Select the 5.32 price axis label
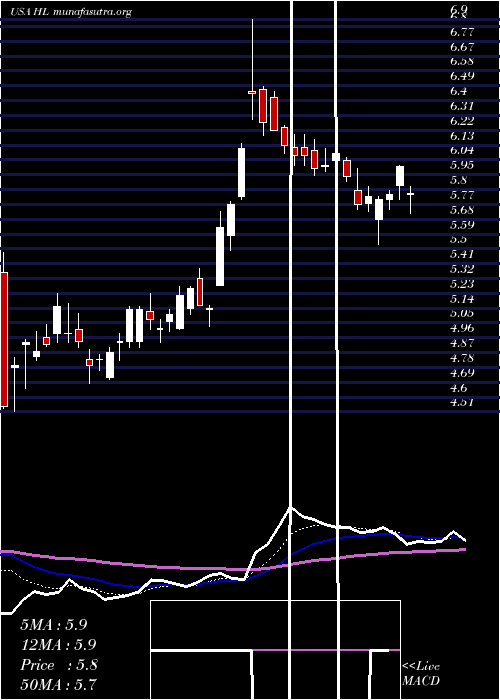500x700 pixels. (x=462, y=269)
